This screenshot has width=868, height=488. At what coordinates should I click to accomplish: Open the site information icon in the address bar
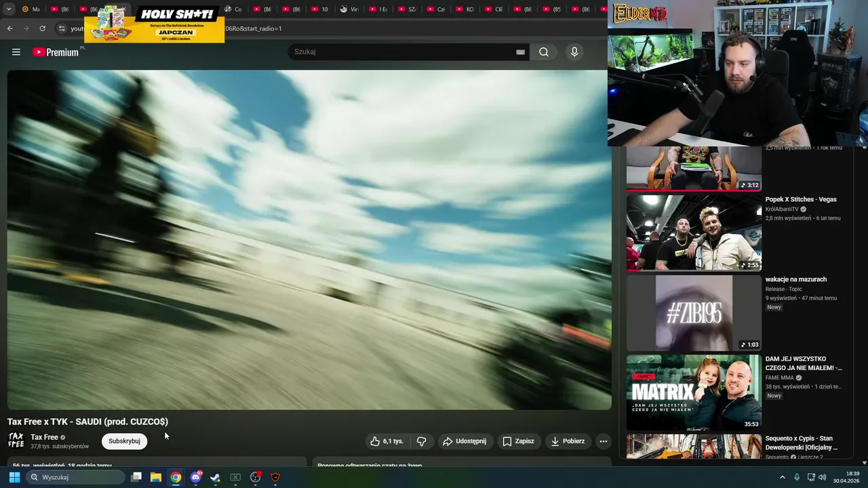[61, 28]
